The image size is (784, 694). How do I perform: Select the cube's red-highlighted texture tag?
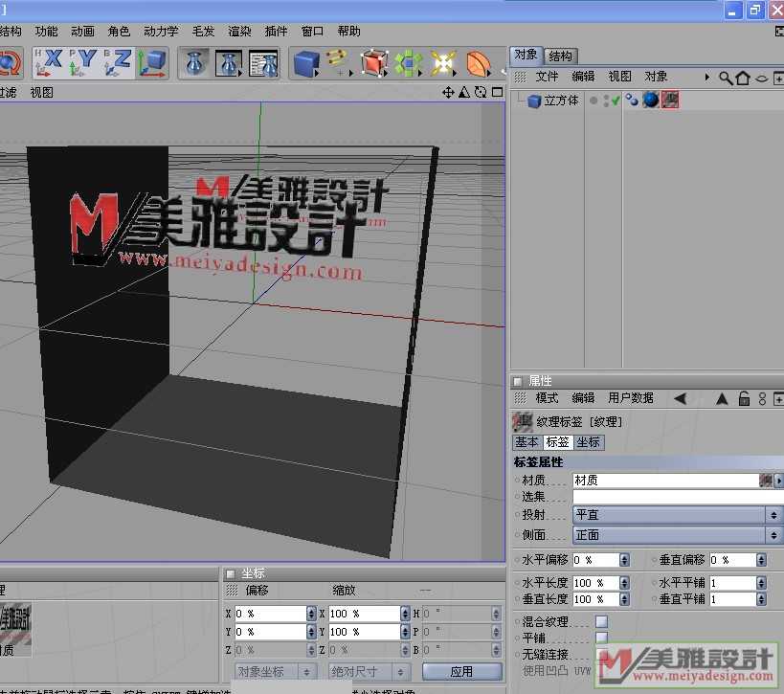coord(670,100)
